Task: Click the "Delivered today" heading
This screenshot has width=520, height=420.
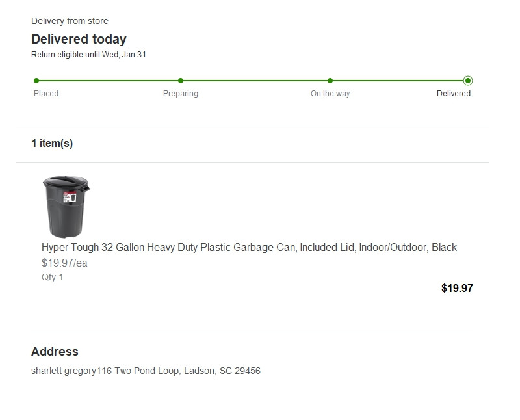Action: click(79, 39)
